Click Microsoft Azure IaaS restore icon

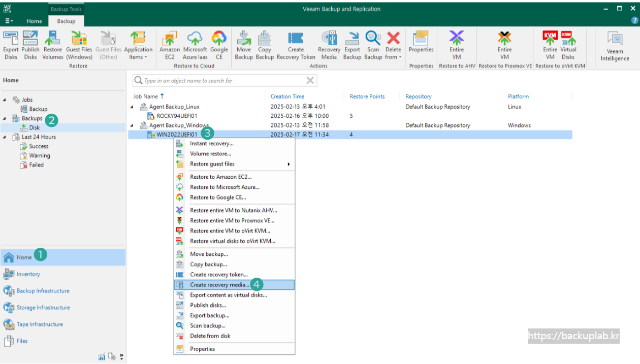click(195, 45)
